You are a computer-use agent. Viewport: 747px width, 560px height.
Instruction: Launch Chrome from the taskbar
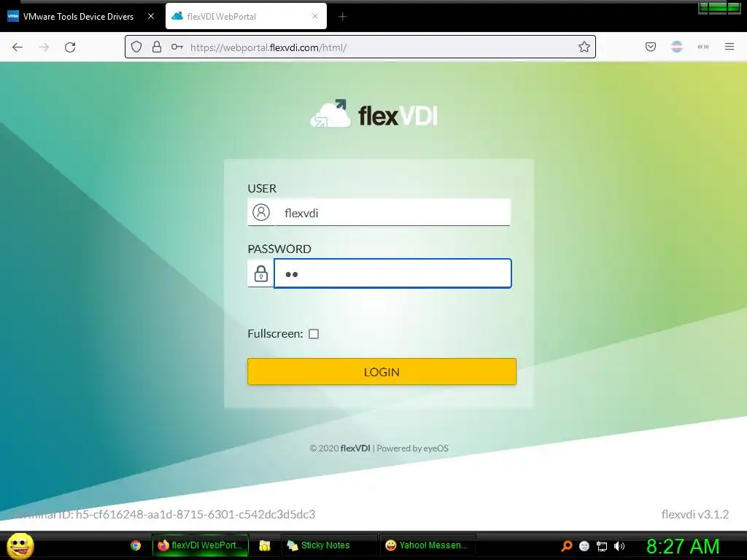pos(136,545)
